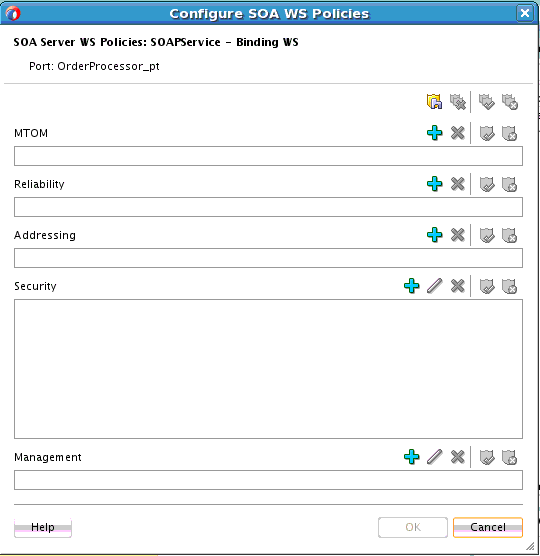Delete selected MTOM policy with X icon
Image resolution: width=540 pixels, height=556 pixels.
458,133
